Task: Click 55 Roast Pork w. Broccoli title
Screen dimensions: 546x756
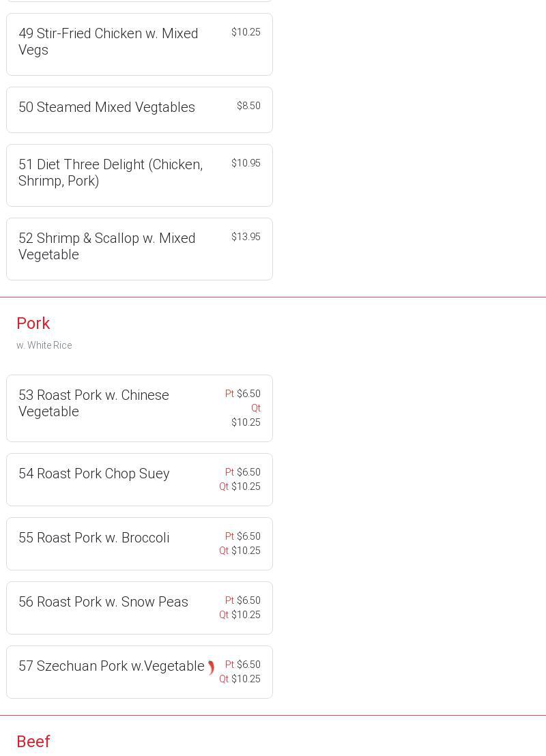Action: [94, 538]
